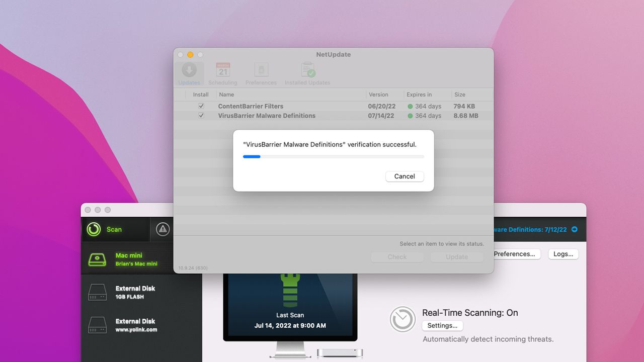The width and height of the screenshot is (644, 362).
Task: Click the Malware Definitions 7/12/22 link
Action: pyautogui.click(x=530, y=229)
